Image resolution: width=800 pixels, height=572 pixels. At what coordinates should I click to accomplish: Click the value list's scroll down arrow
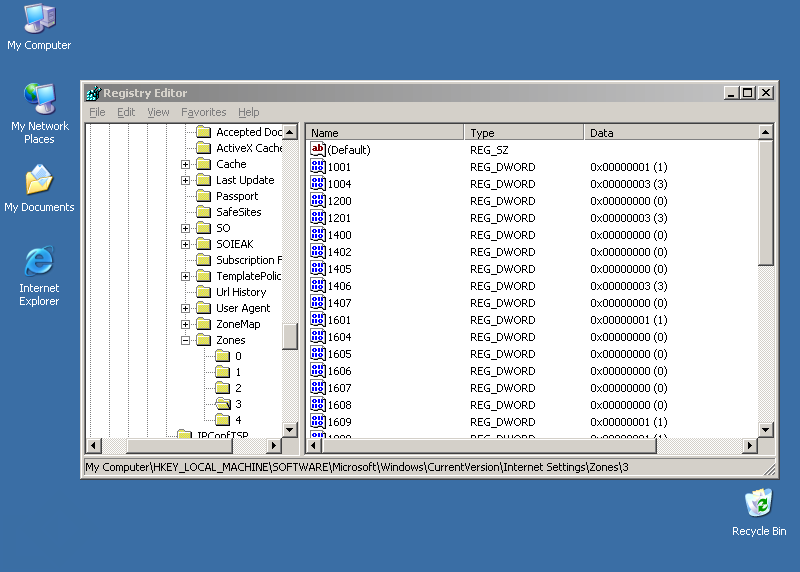click(765, 430)
